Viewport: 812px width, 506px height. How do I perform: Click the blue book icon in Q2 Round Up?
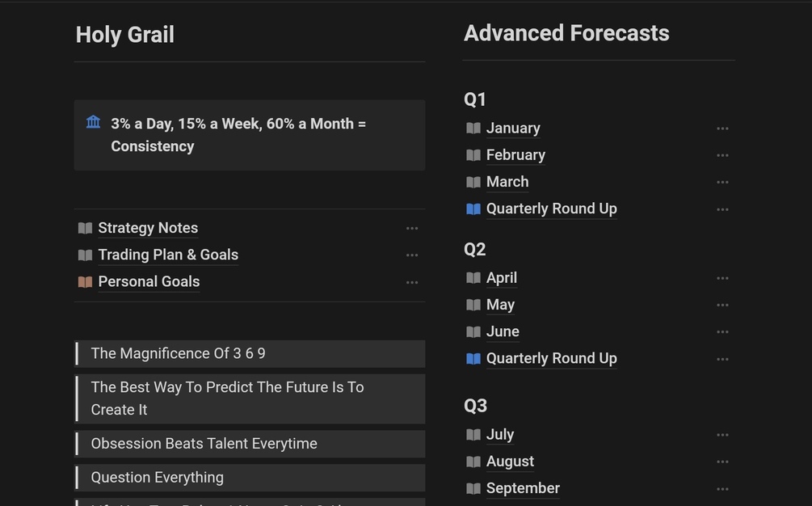point(473,359)
